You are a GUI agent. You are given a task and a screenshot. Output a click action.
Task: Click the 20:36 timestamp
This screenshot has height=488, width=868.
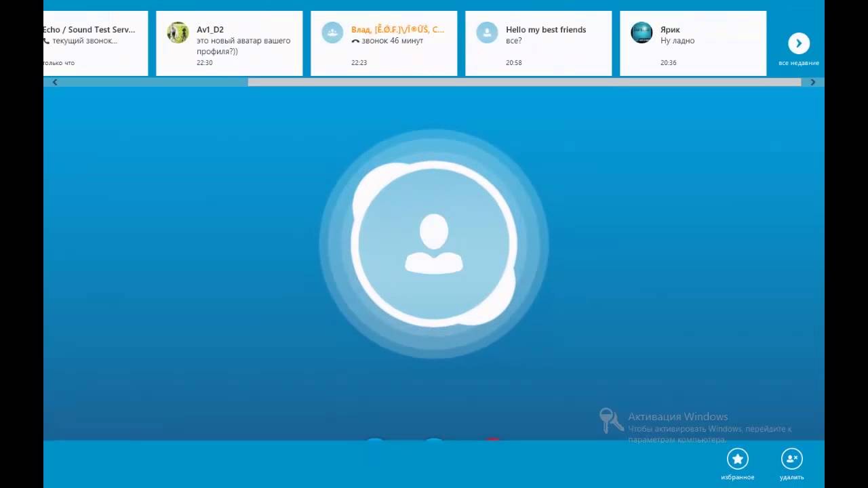click(x=669, y=62)
